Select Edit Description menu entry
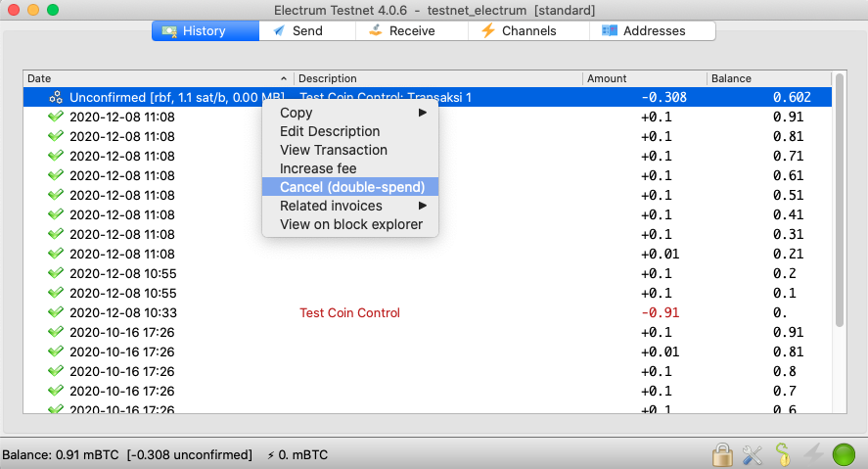Viewport: 868px width, 469px height. coord(350,131)
